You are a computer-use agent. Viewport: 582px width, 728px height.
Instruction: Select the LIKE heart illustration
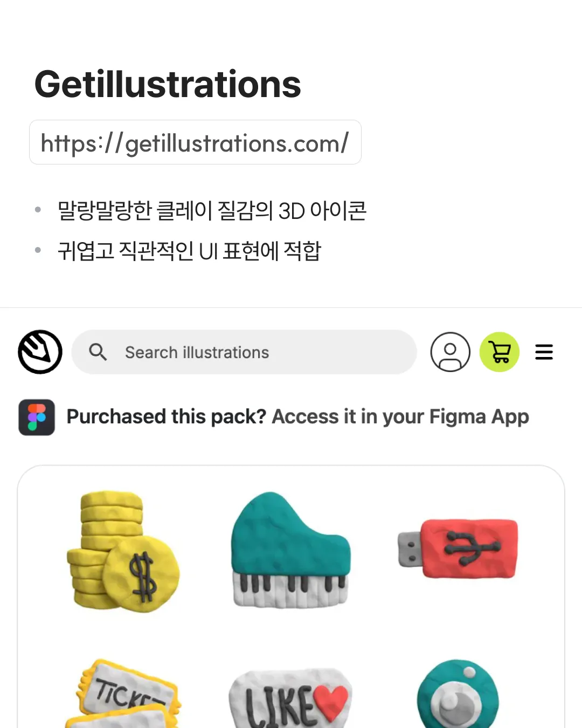click(290, 699)
